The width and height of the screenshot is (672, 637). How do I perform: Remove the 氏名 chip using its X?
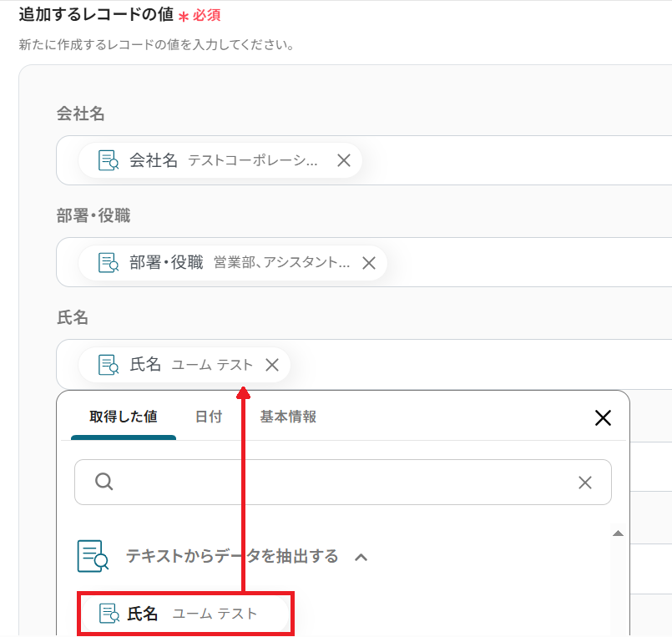click(272, 365)
